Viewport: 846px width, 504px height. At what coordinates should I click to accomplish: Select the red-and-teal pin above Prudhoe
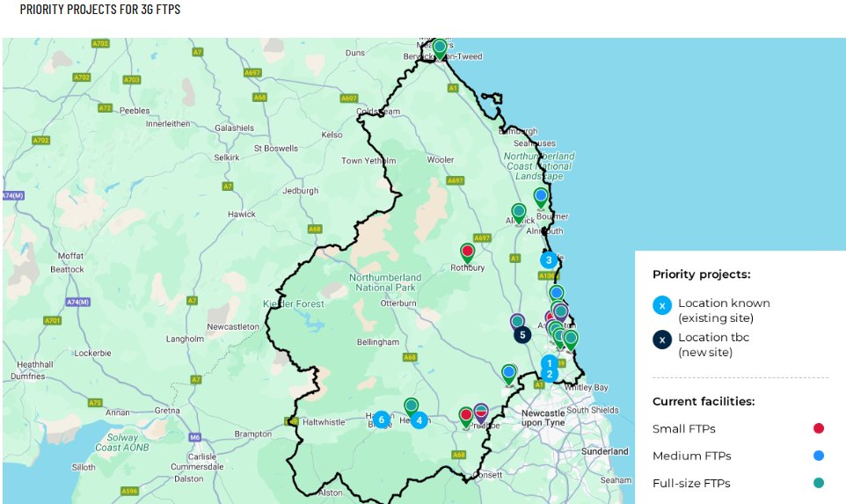[x=481, y=413]
